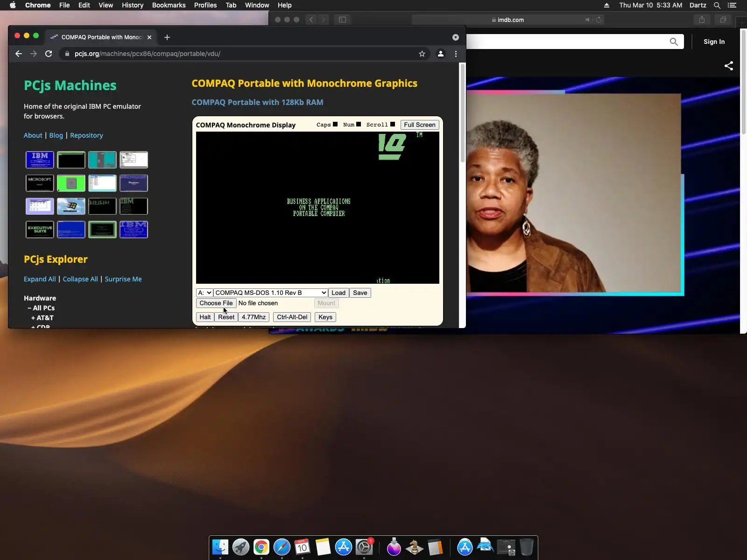Open the COMPAQ MS-DOS 1.10 Rev B diskette dropdown
Image resolution: width=747 pixels, height=560 pixels.
271,293
